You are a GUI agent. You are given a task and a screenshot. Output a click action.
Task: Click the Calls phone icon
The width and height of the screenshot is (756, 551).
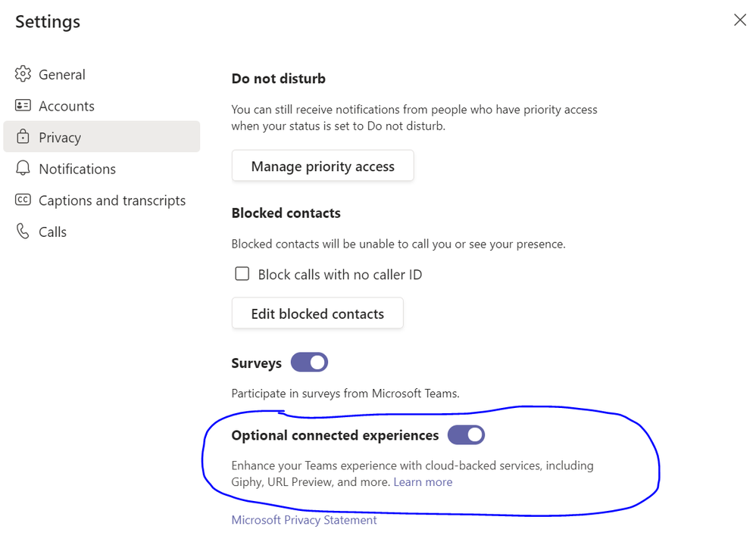click(23, 232)
